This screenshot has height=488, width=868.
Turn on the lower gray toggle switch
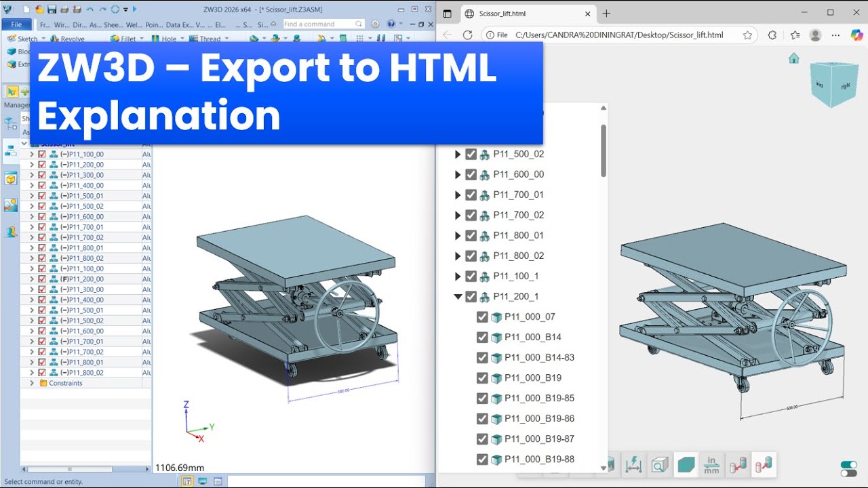point(848,473)
